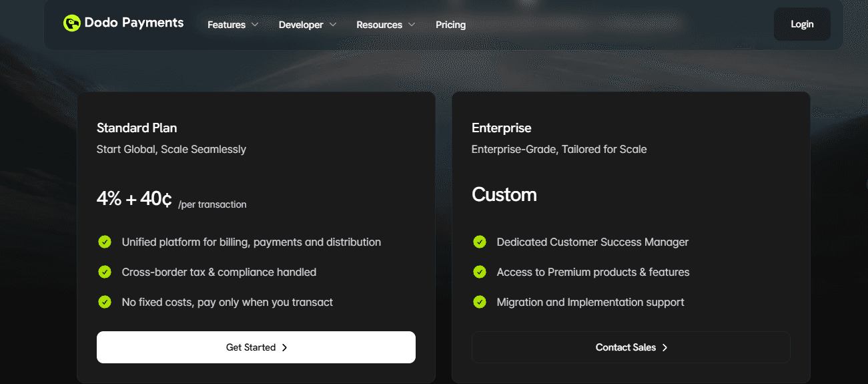Click the Login button
This screenshot has width=868, height=384.
coord(802,24)
